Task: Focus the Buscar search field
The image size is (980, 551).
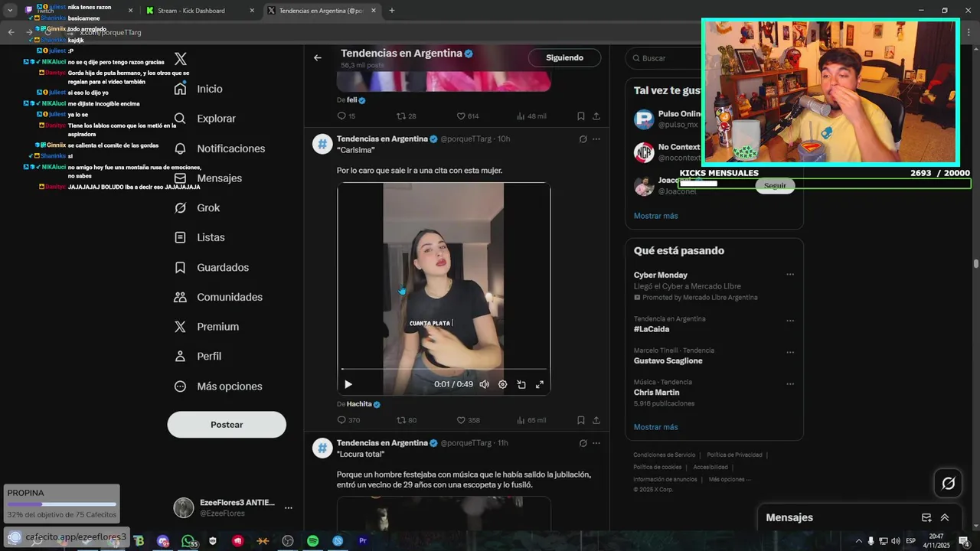Action: pos(663,58)
